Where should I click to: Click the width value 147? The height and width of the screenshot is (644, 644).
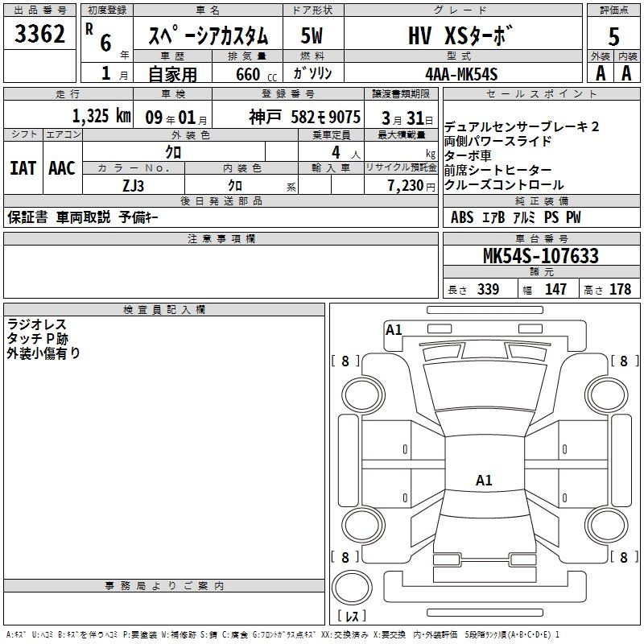tap(555, 289)
